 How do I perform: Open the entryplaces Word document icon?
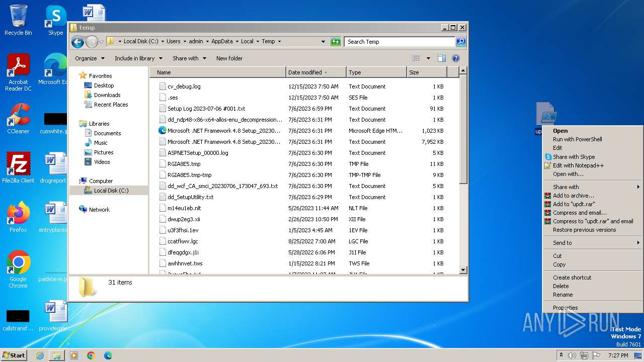point(53,217)
